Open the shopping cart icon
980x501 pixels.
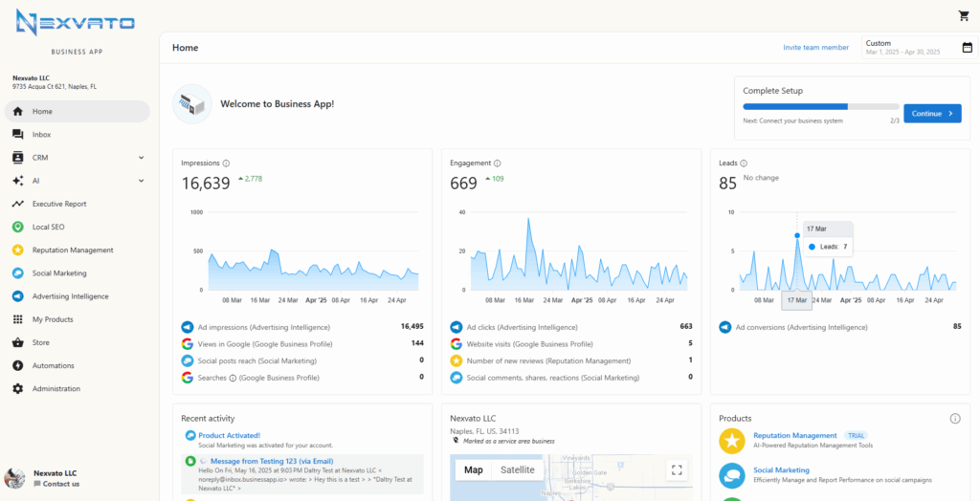pos(963,16)
